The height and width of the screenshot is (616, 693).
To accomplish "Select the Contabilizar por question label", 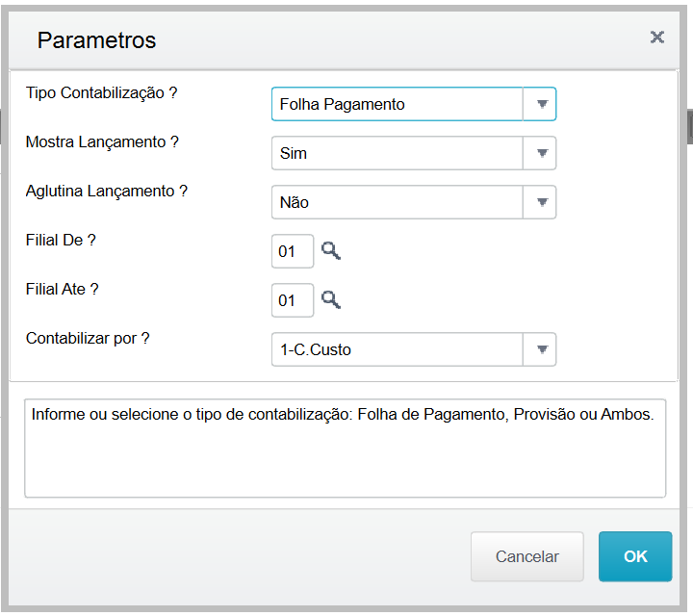I will coord(88,339).
